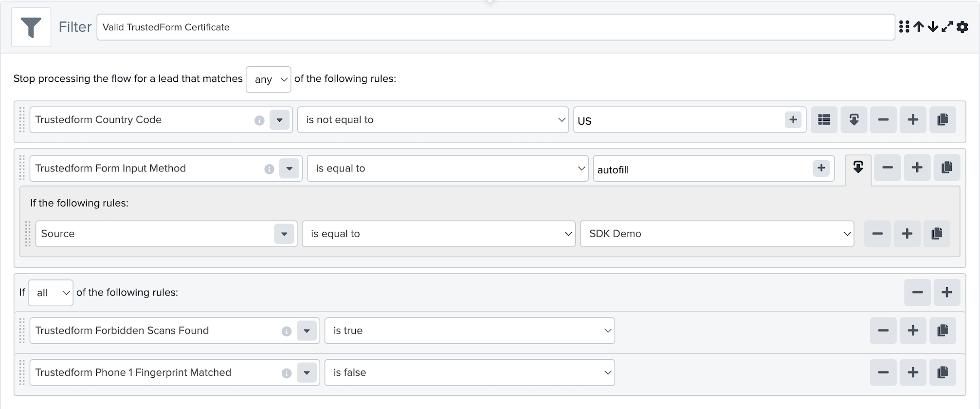Click plus inside US value field
This screenshot has height=409, width=980.
point(793,120)
